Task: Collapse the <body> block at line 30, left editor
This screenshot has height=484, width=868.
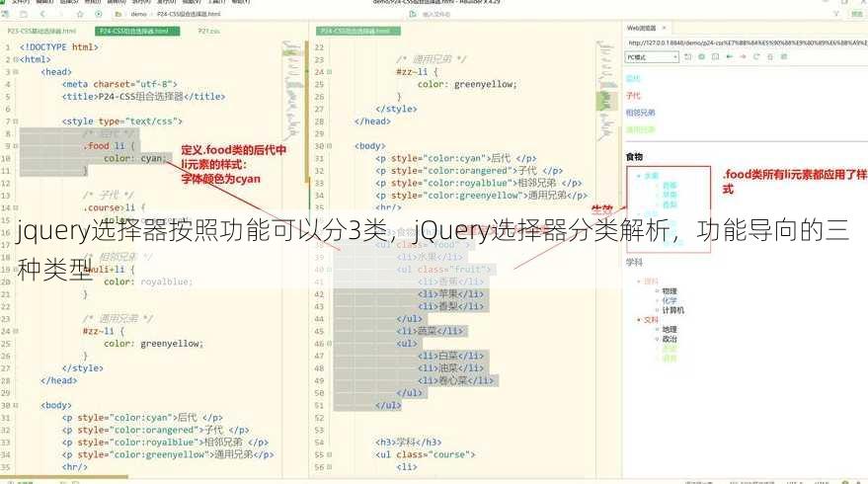Action: click(16, 405)
